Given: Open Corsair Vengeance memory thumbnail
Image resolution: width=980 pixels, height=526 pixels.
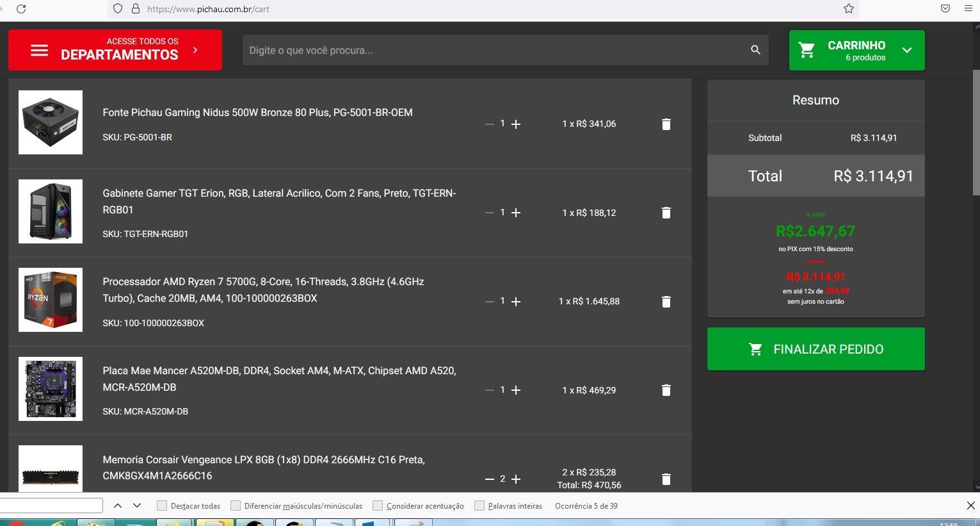Looking at the screenshot, I should pos(51,468).
